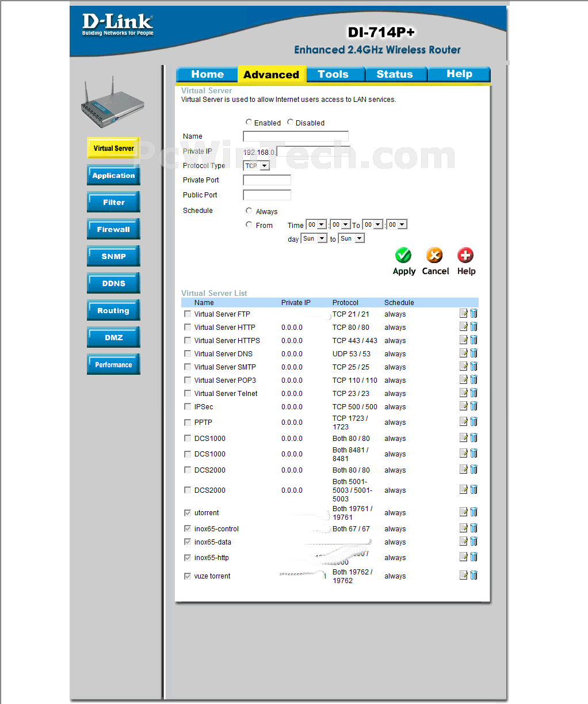Screen dimensions: 588x704
Task: Edit the Virtual Server DNS entry
Action: 463,353
